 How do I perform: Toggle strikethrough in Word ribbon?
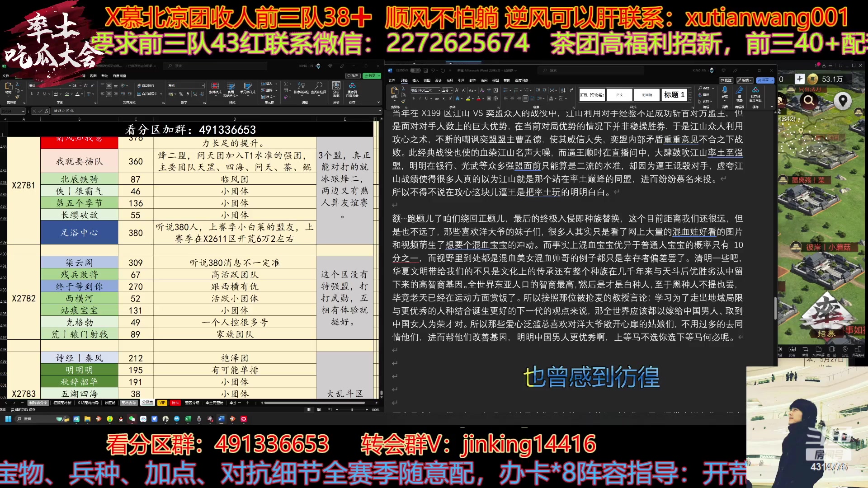[x=437, y=99]
